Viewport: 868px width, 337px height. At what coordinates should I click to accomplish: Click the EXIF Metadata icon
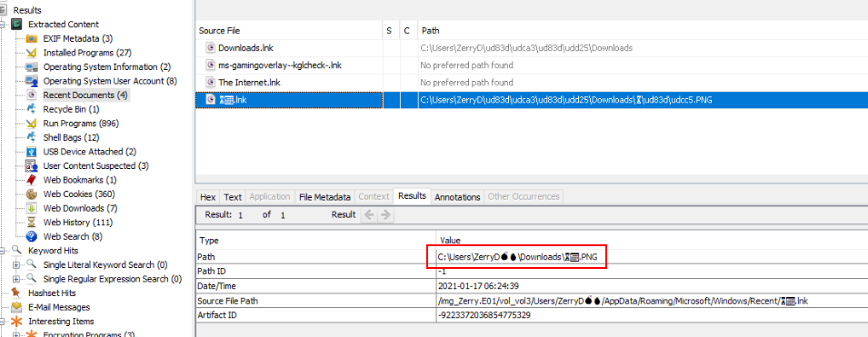32,39
